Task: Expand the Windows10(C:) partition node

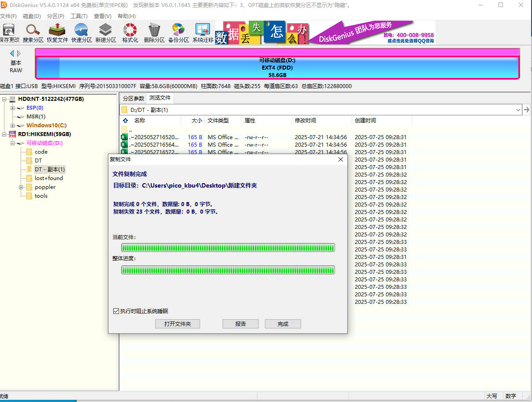Action: pos(12,125)
